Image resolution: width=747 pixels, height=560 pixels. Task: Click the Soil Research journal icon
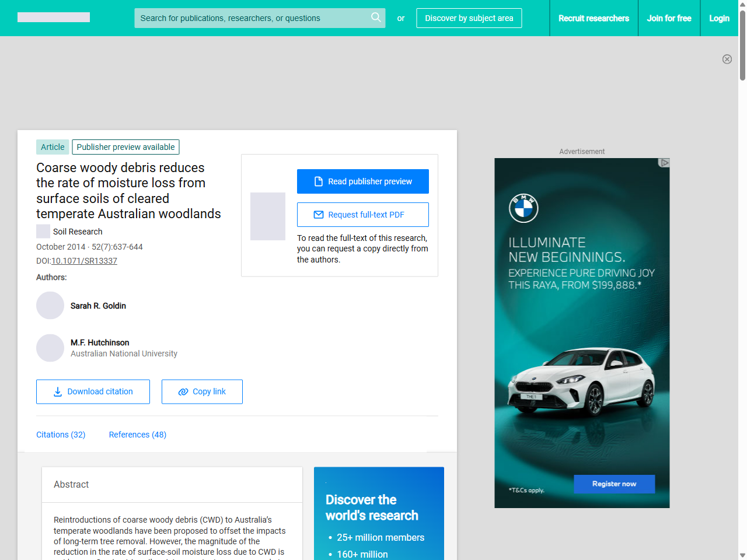tap(43, 232)
